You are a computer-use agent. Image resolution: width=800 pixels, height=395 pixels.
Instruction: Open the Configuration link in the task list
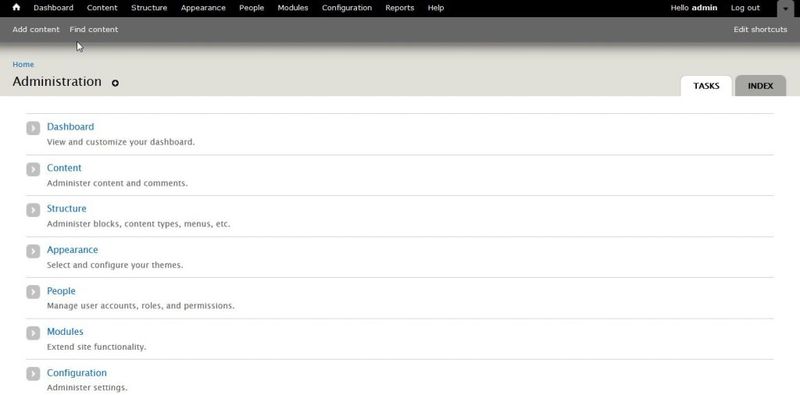(x=77, y=373)
